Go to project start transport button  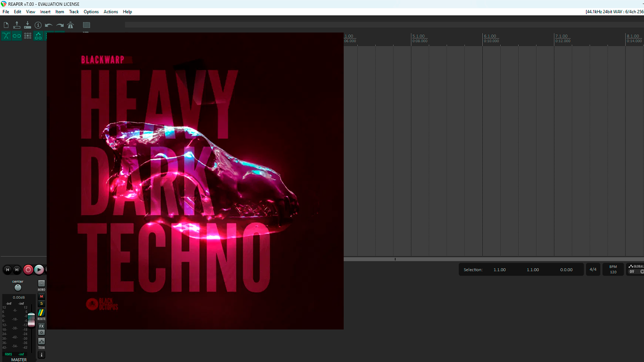tap(8, 270)
